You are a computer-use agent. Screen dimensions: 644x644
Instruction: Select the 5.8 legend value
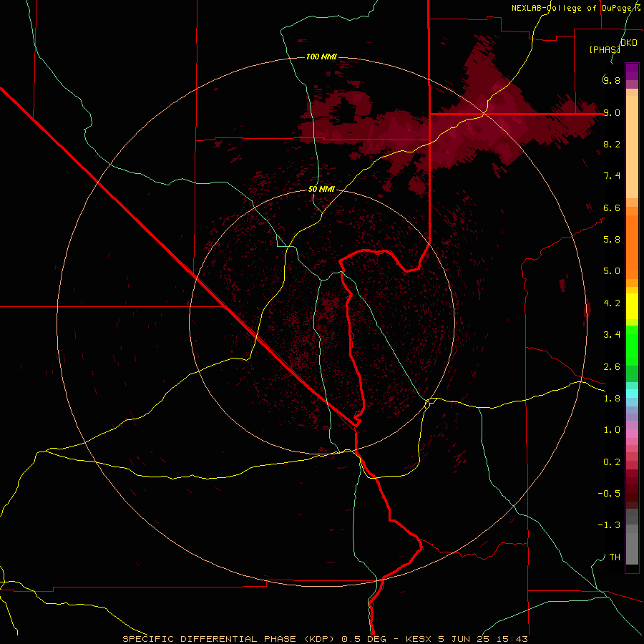(x=612, y=240)
